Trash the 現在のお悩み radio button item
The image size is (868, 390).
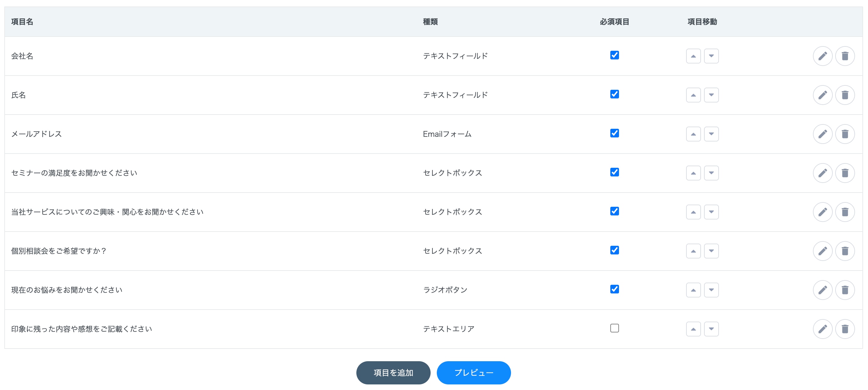pyautogui.click(x=845, y=290)
